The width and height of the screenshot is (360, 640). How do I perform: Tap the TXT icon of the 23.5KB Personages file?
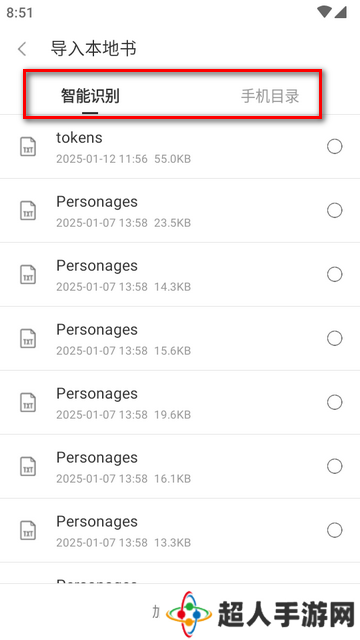click(28, 211)
